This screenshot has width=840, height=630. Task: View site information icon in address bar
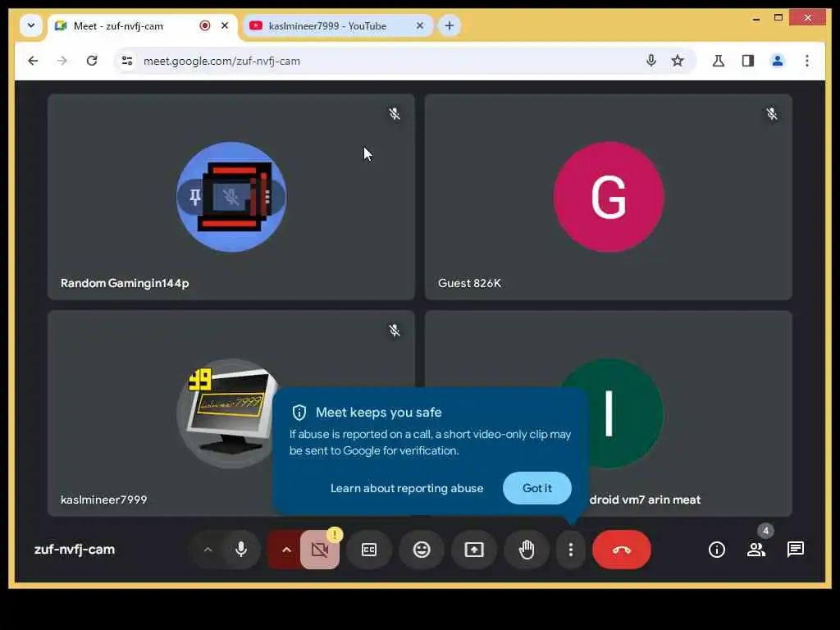(x=127, y=61)
